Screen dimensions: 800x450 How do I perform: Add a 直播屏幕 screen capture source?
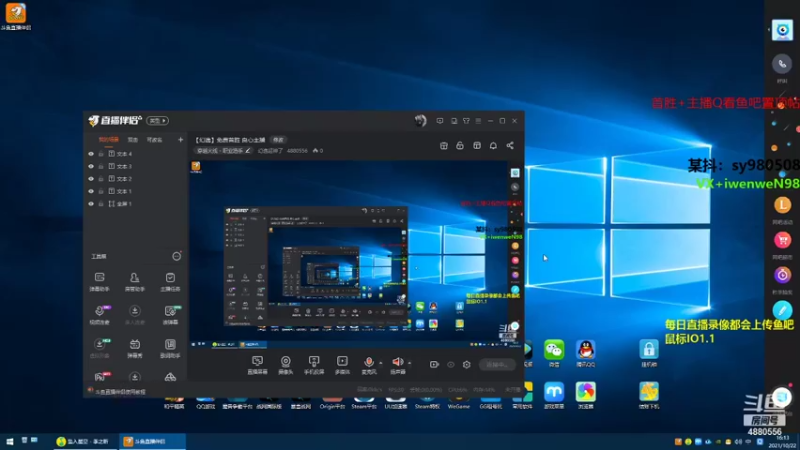point(257,365)
